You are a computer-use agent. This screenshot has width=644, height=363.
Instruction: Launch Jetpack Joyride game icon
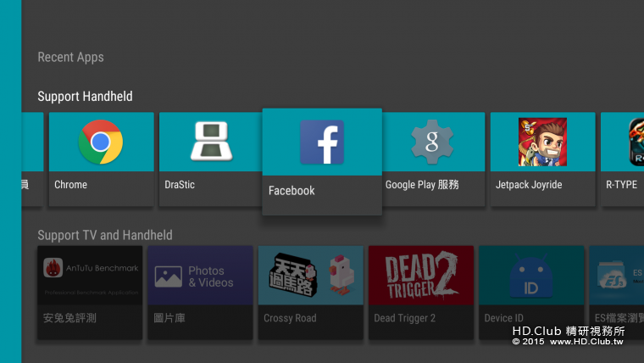click(x=542, y=142)
